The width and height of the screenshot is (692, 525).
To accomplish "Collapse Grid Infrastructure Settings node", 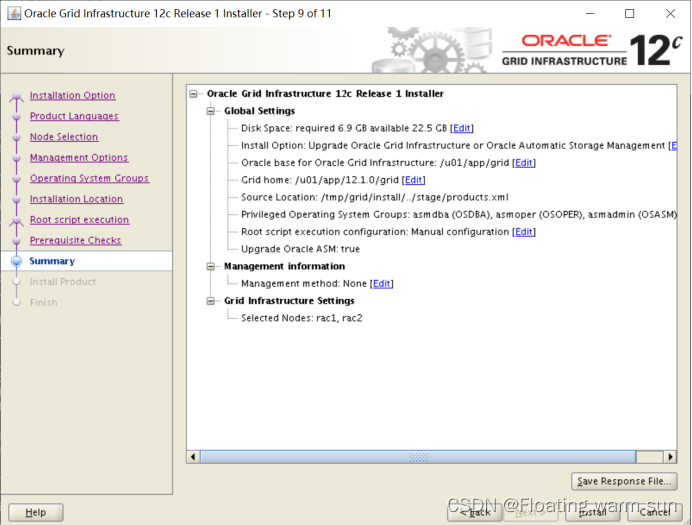I will (211, 301).
